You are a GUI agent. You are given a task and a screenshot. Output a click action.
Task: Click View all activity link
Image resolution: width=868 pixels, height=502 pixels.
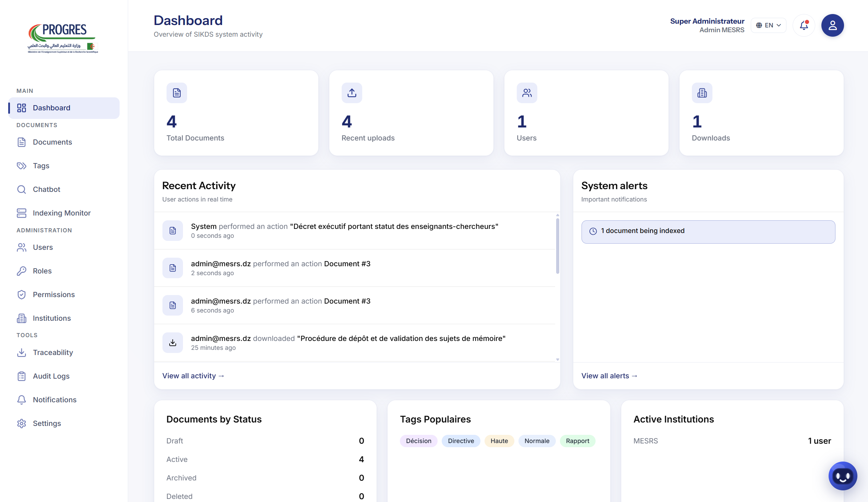click(193, 376)
